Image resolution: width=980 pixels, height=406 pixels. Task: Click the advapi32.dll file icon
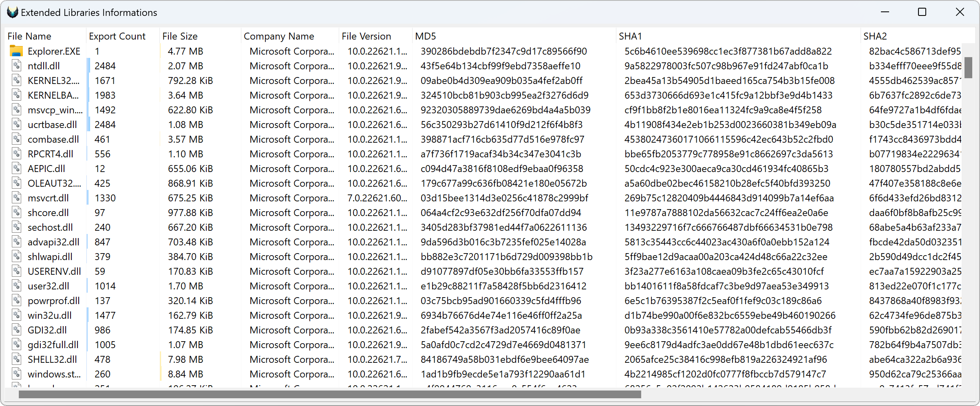coord(16,242)
